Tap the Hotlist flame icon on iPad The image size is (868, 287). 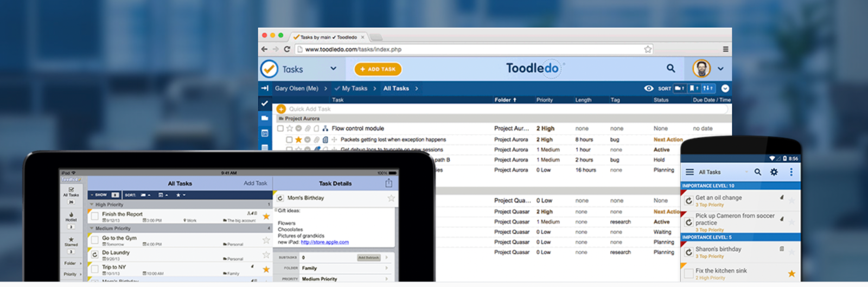coord(71,215)
